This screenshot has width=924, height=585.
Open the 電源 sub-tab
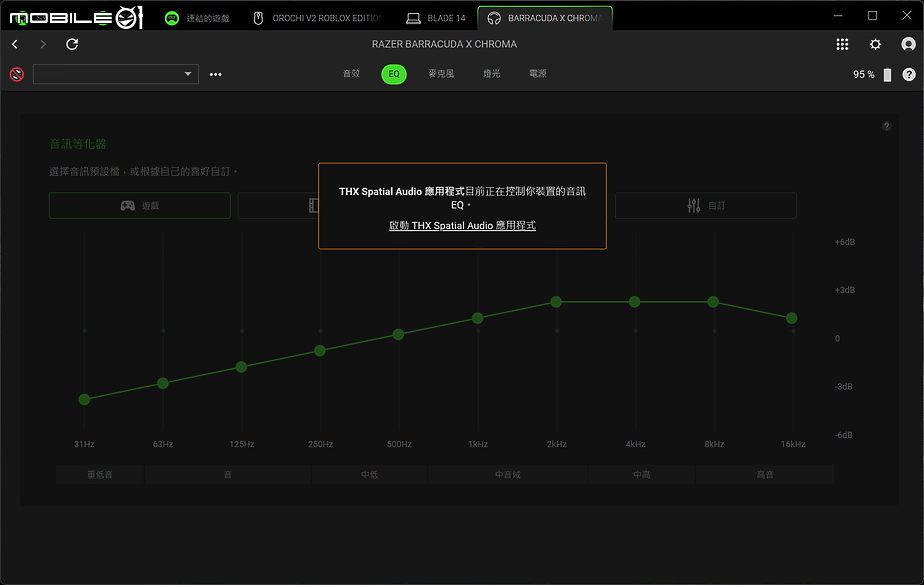[537, 74]
